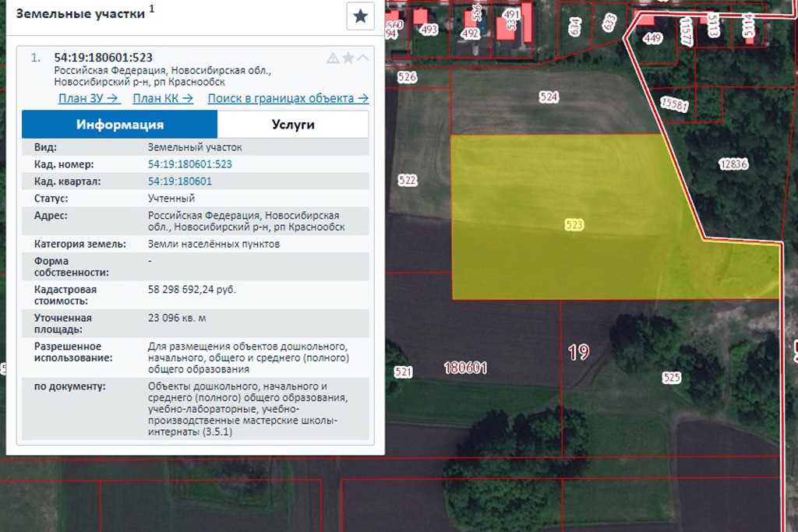This screenshot has height=532, width=798.
Task: Collapse the parcel card with the chevron
Action: click(362, 58)
